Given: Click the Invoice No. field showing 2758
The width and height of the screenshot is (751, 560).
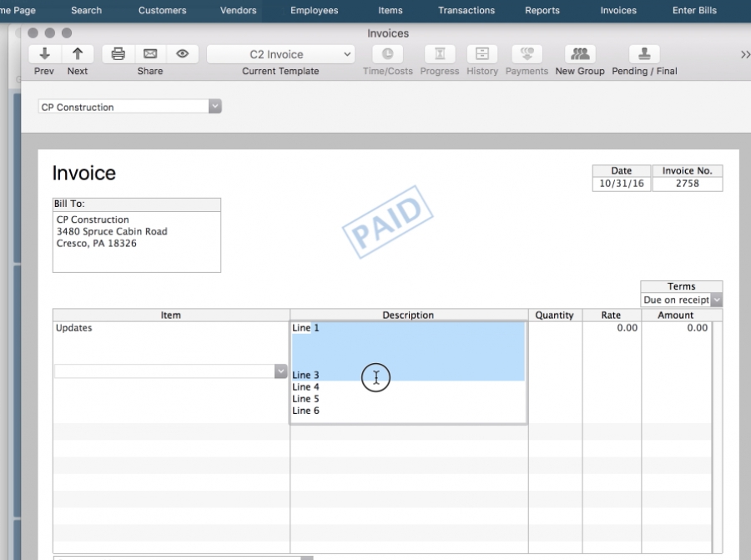Looking at the screenshot, I should [687, 183].
